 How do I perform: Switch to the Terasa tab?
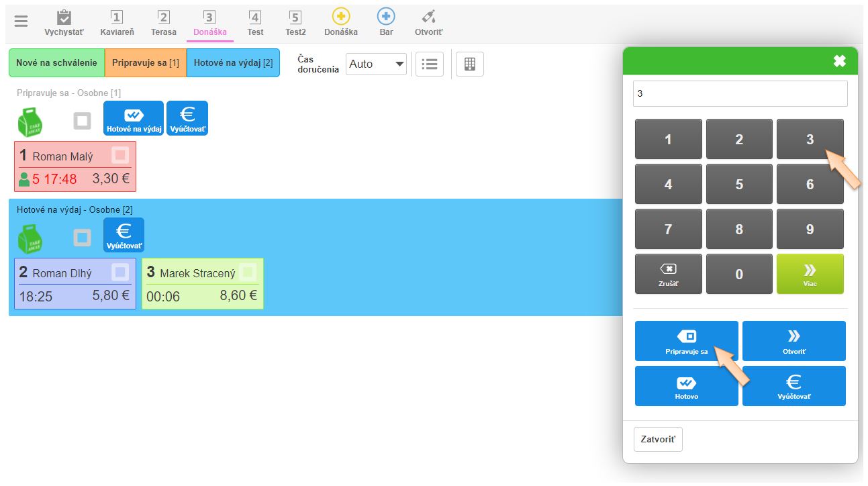[163, 23]
